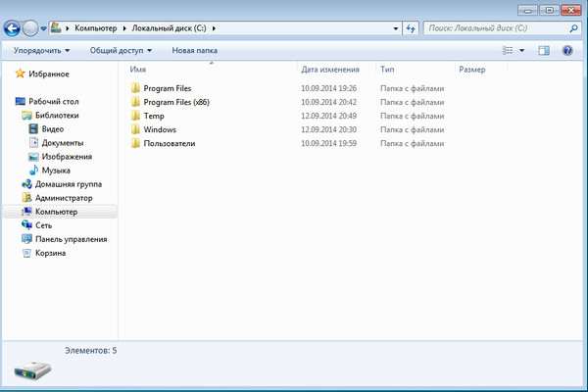Screen dimensions: 588x392
Task: Click the Домашняя группа icon
Action: pyautogui.click(x=26, y=184)
